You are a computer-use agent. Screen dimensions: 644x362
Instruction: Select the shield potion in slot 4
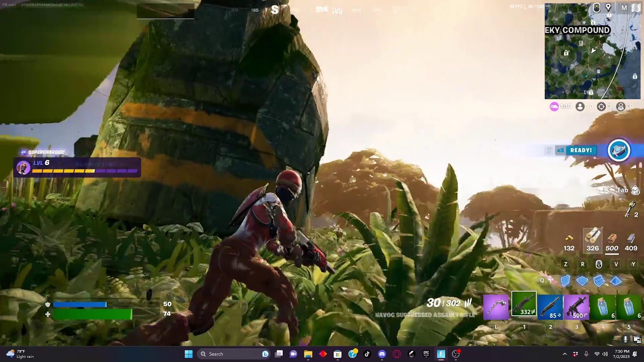tap(603, 307)
